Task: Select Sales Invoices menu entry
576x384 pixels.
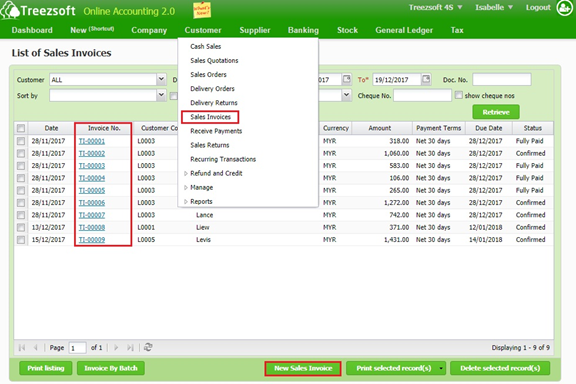Action: point(210,117)
